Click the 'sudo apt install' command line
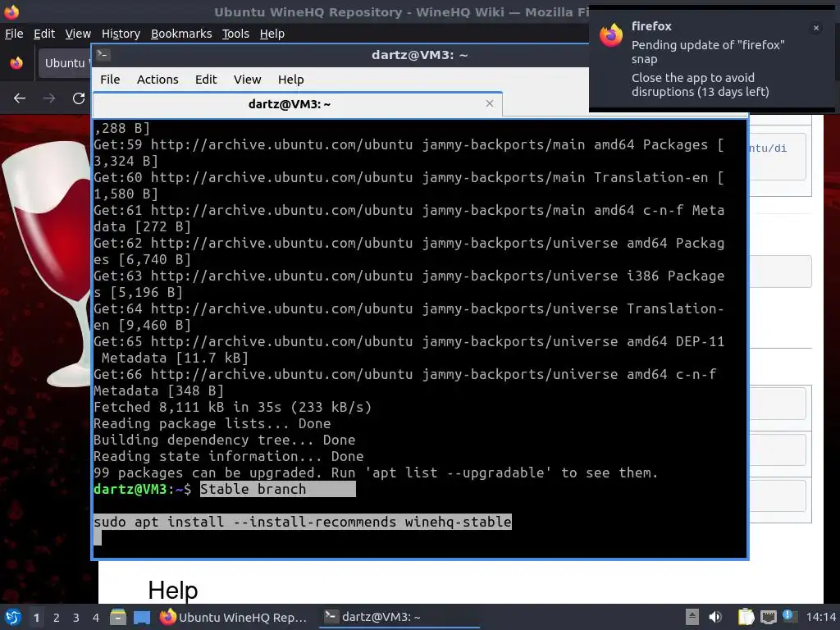This screenshot has height=630, width=840. click(x=303, y=522)
